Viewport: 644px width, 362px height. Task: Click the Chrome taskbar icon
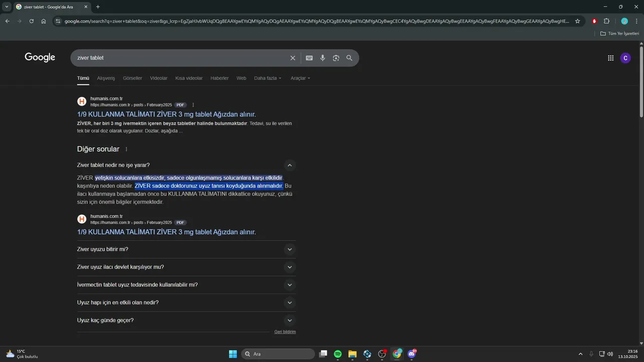397,354
